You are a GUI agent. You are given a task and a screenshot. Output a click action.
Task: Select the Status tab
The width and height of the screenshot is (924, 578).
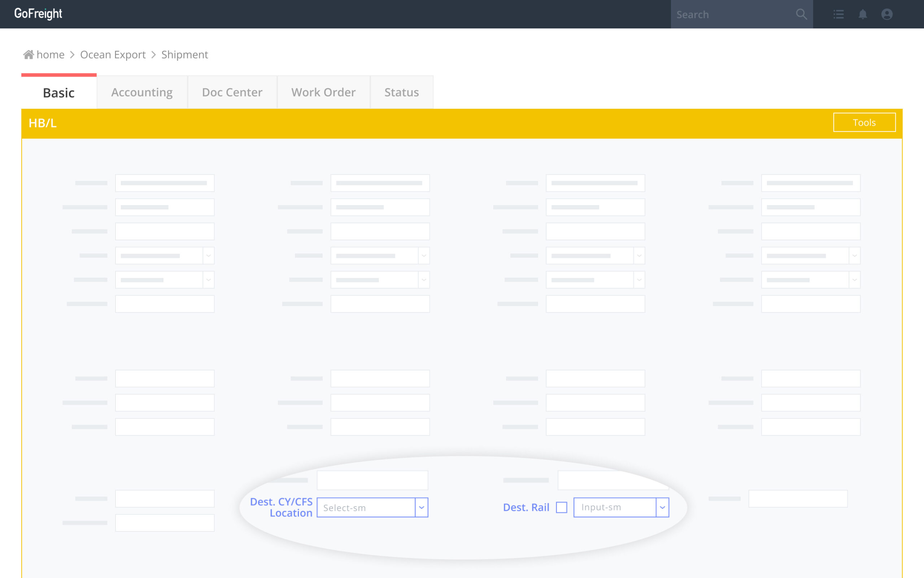tap(401, 92)
